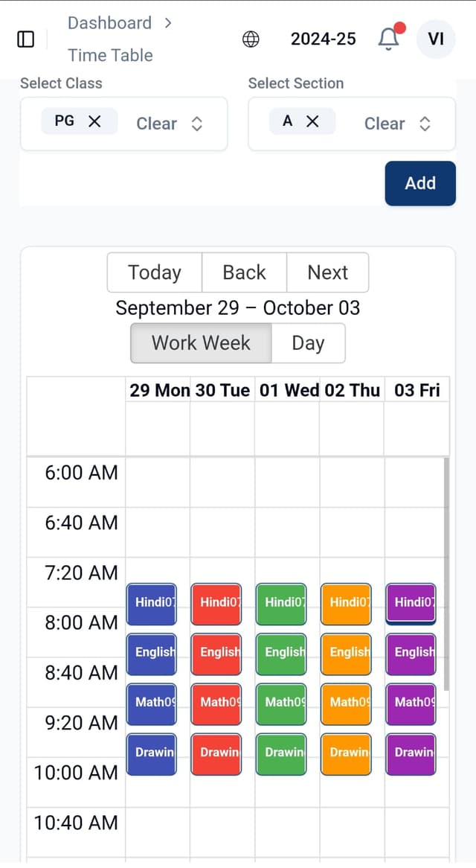Go back one week
The image size is (476, 868).
click(x=244, y=272)
